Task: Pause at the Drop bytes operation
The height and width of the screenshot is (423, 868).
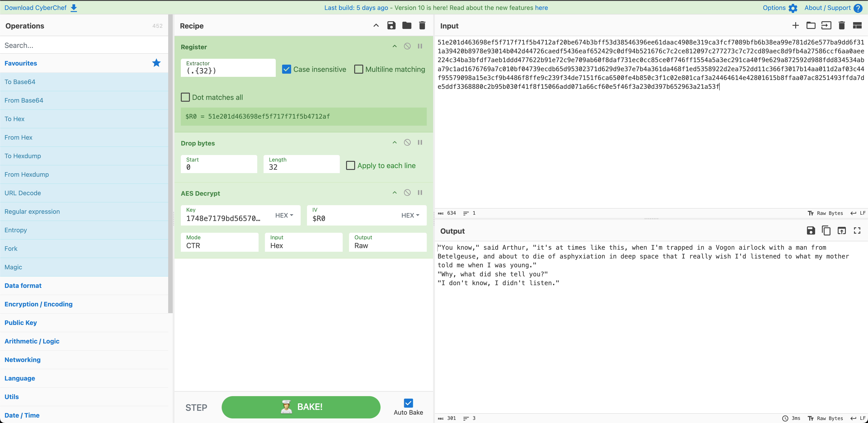Action: coord(420,142)
